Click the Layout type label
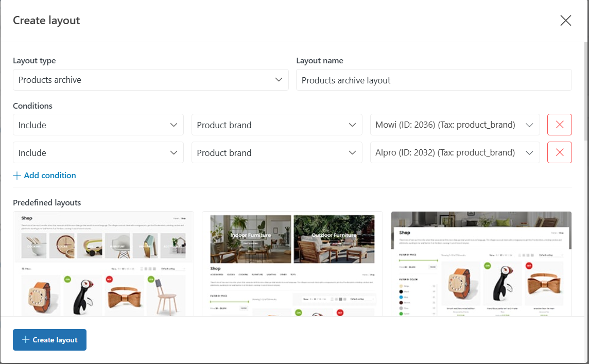The width and height of the screenshot is (589, 364). (x=34, y=60)
